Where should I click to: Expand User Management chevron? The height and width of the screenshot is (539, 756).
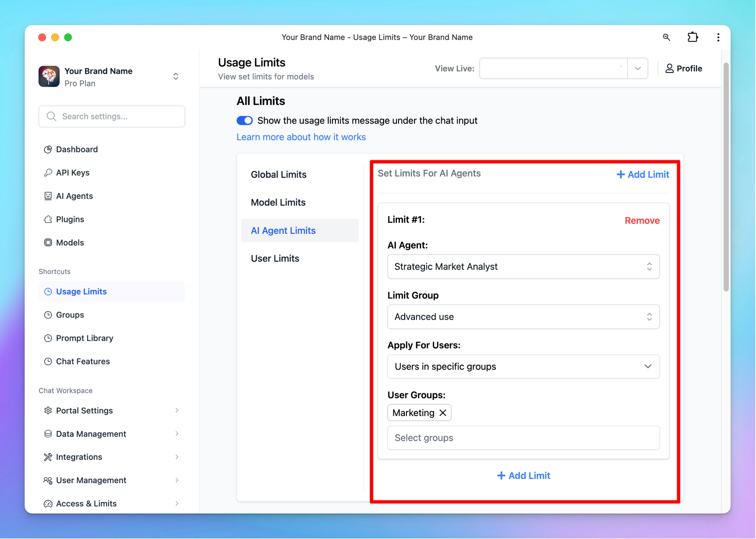pyautogui.click(x=177, y=480)
